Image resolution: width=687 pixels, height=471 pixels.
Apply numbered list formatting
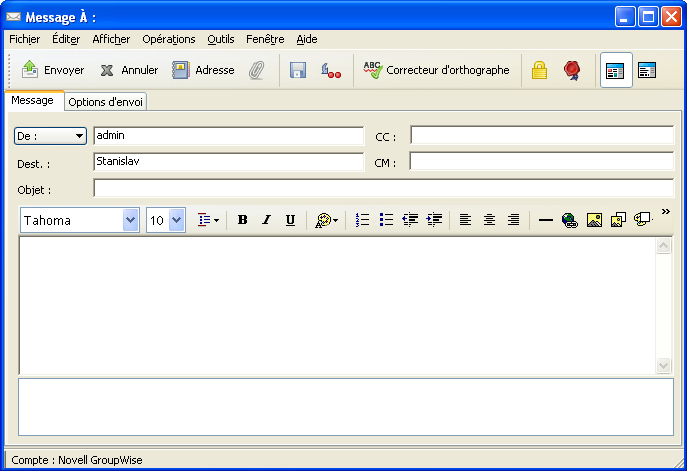click(362, 220)
